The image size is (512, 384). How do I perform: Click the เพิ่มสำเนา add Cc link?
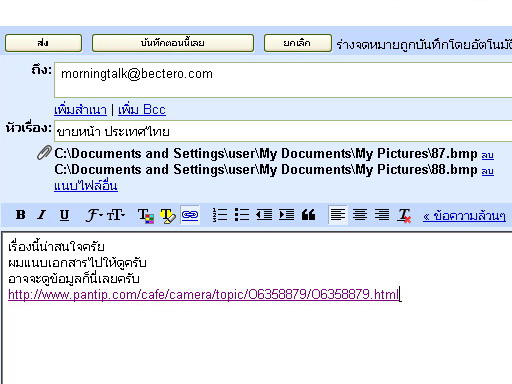[x=80, y=110]
